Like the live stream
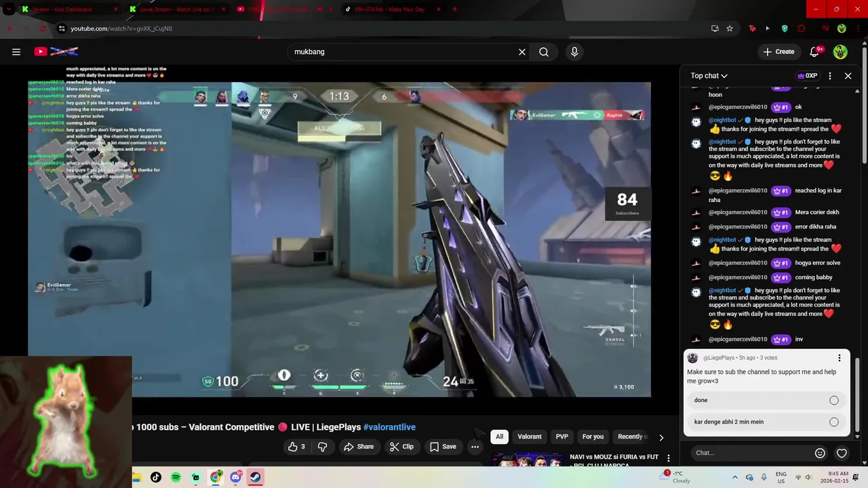Image resolution: width=868 pixels, height=488 pixels. 296,447
